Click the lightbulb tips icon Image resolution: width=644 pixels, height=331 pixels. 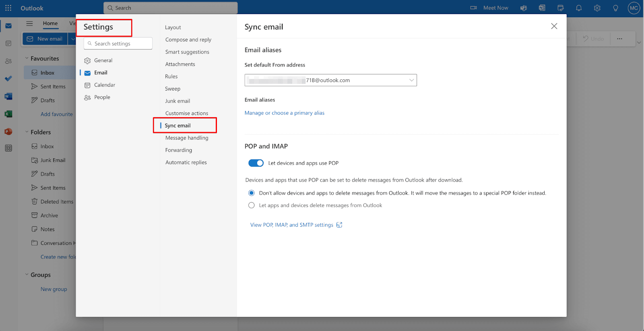click(x=615, y=8)
